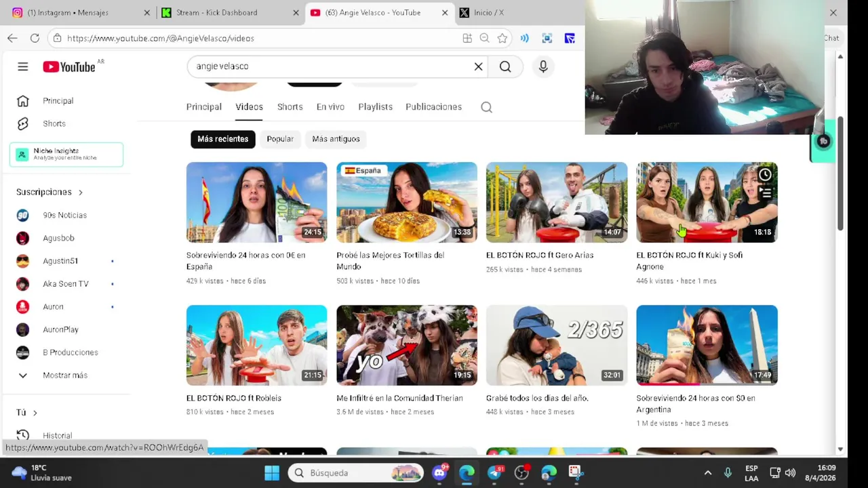Add Kuki y Sofi video to Watch Later
868x488 pixels.
(x=765, y=176)
